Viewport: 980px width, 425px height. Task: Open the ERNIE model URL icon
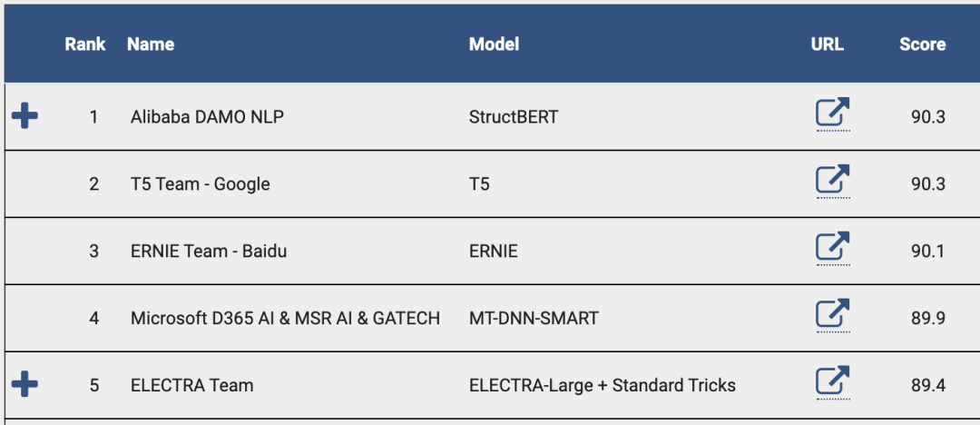click(x=833, y=247)
